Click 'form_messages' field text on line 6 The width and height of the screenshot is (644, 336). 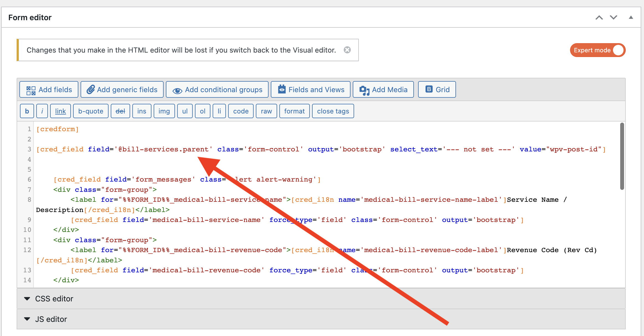[163, 179]
